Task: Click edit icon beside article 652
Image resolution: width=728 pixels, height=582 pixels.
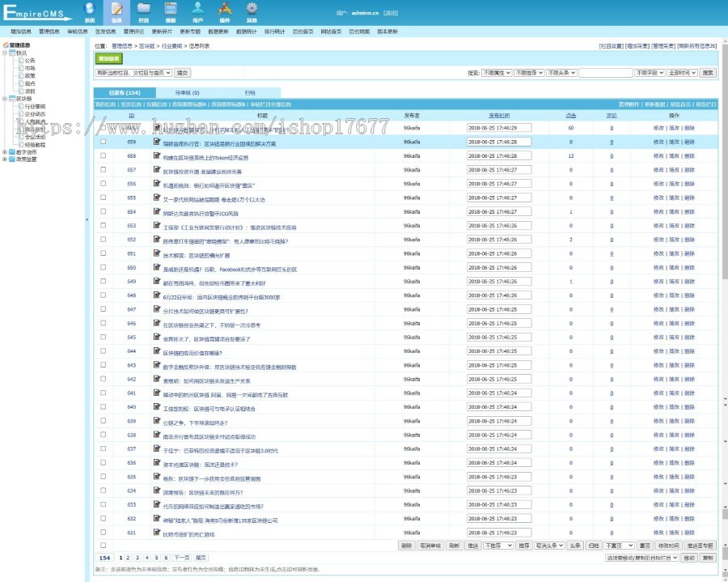Action: pyautogui.click(x=157, y=240)
